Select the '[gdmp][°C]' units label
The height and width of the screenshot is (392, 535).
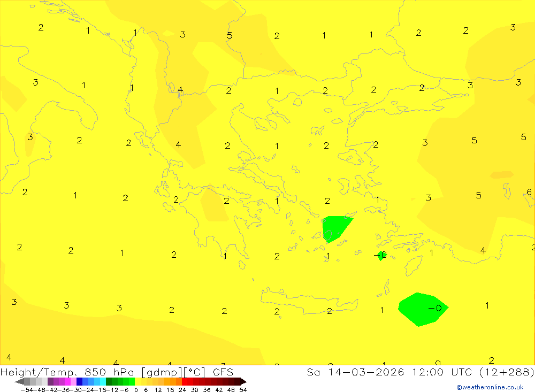pos(173,372)
